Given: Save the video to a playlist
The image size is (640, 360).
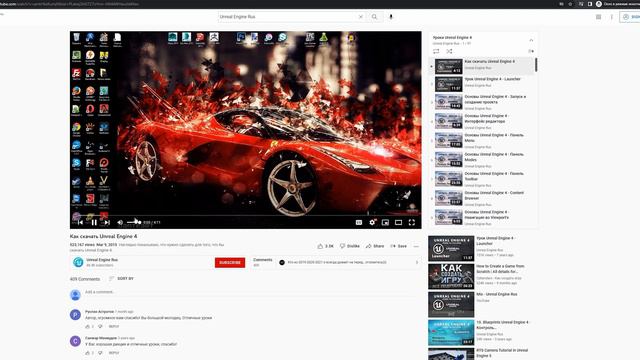Looking at the screenshot, I should pos(398,246).
